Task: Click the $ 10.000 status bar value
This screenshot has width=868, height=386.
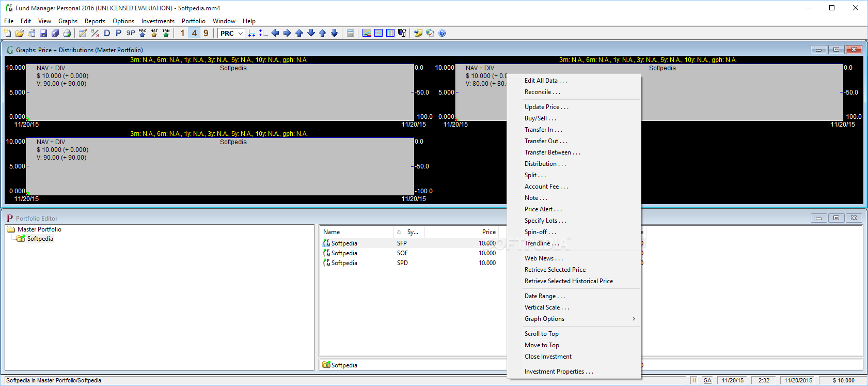Action: click(843, 380)
